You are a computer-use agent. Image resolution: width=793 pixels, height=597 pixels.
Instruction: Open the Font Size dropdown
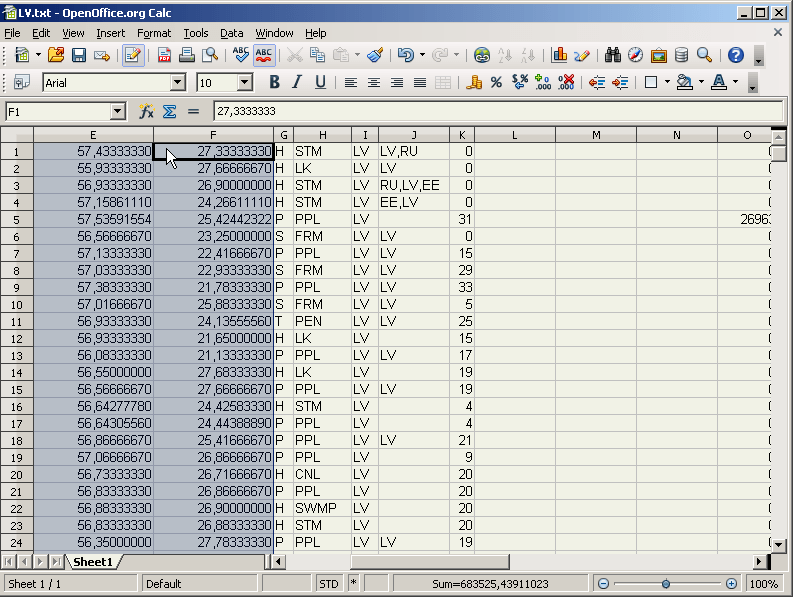coord(245,82)
